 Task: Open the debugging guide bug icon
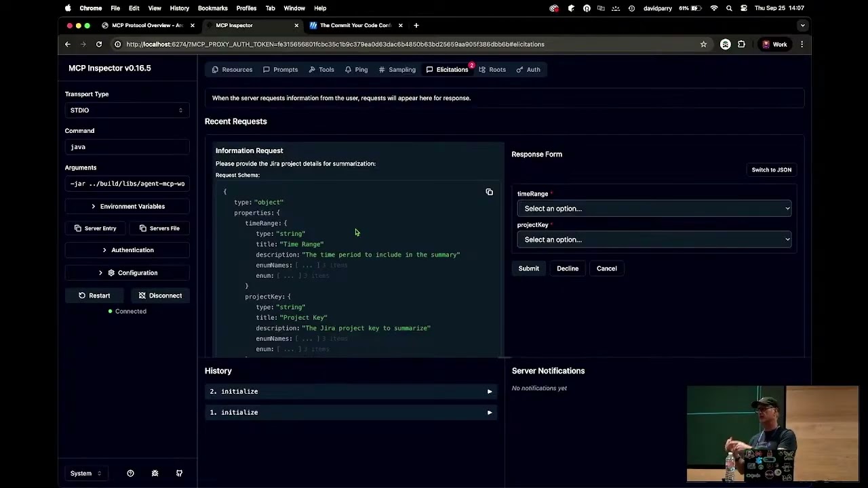(155, 473)
